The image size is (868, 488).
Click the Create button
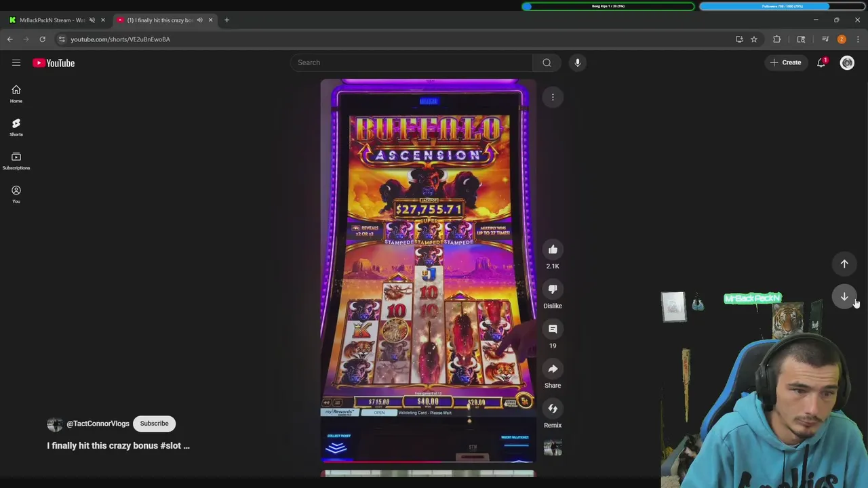coord(785,62)
